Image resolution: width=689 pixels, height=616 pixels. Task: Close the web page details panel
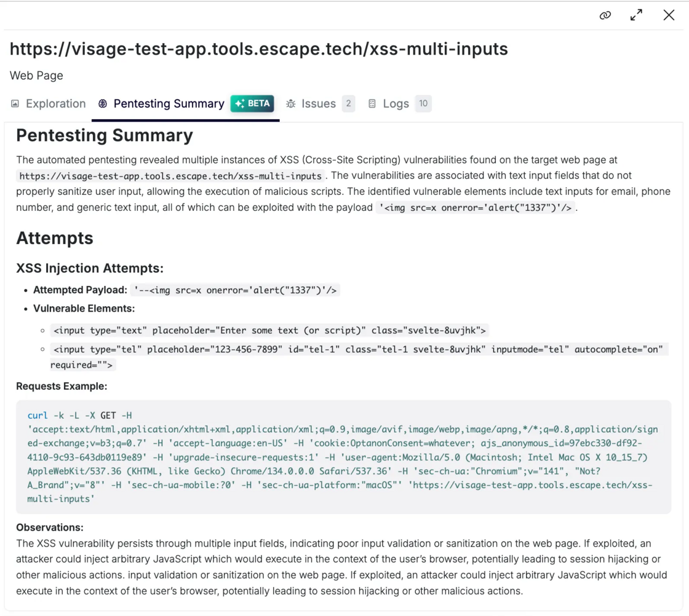click(x=669, y=15)
